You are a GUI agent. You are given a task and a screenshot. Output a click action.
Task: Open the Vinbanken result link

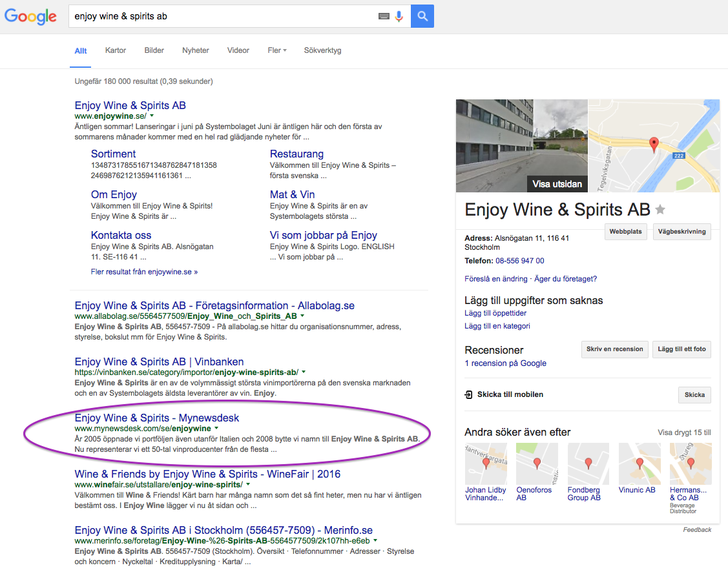[159, 361]
